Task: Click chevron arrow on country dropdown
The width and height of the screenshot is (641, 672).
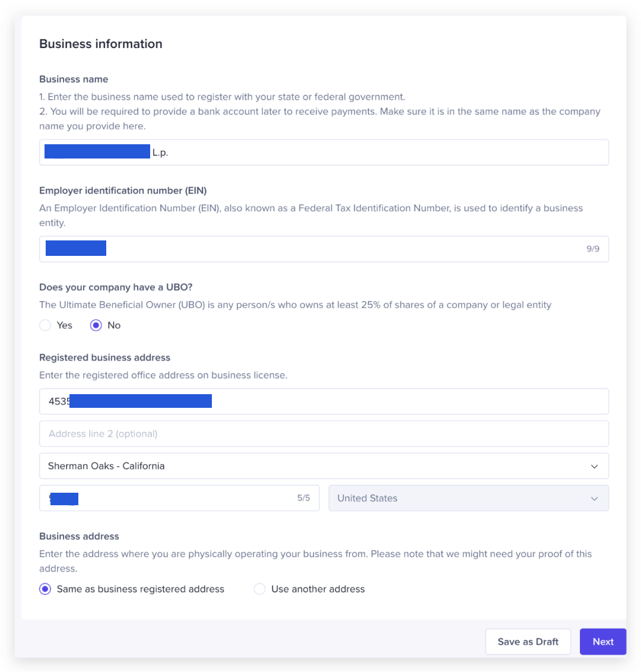Action: click(x=594, y=499)
